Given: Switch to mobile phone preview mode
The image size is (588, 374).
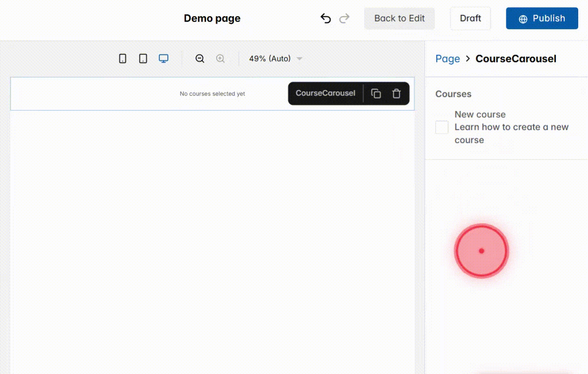Looking at the screenshot, I should (x=122, y=58).
